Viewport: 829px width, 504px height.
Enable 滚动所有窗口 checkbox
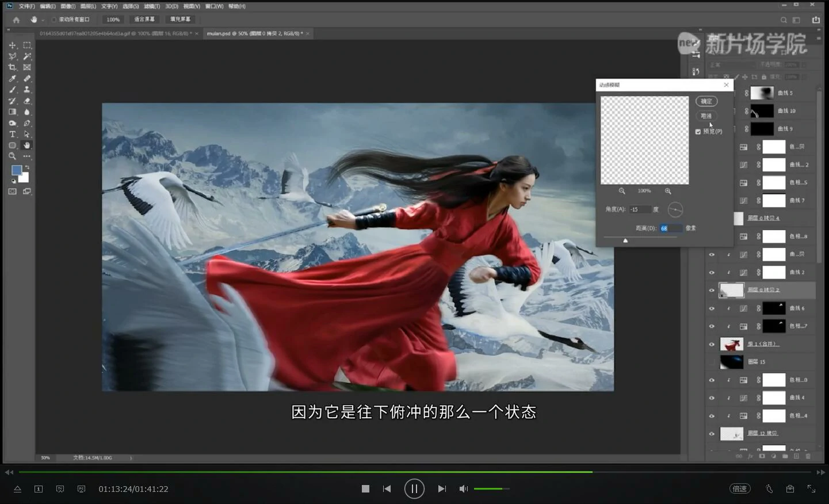tap(54, 20)
